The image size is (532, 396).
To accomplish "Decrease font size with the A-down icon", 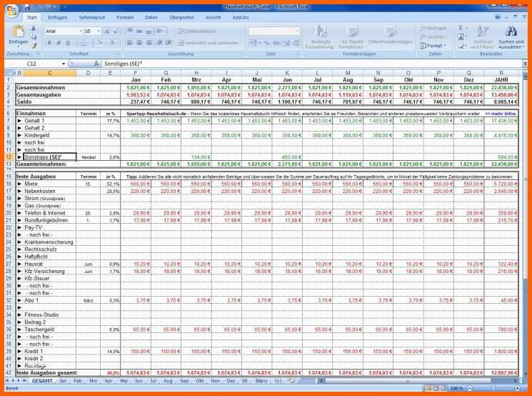I will click(116, 31).
